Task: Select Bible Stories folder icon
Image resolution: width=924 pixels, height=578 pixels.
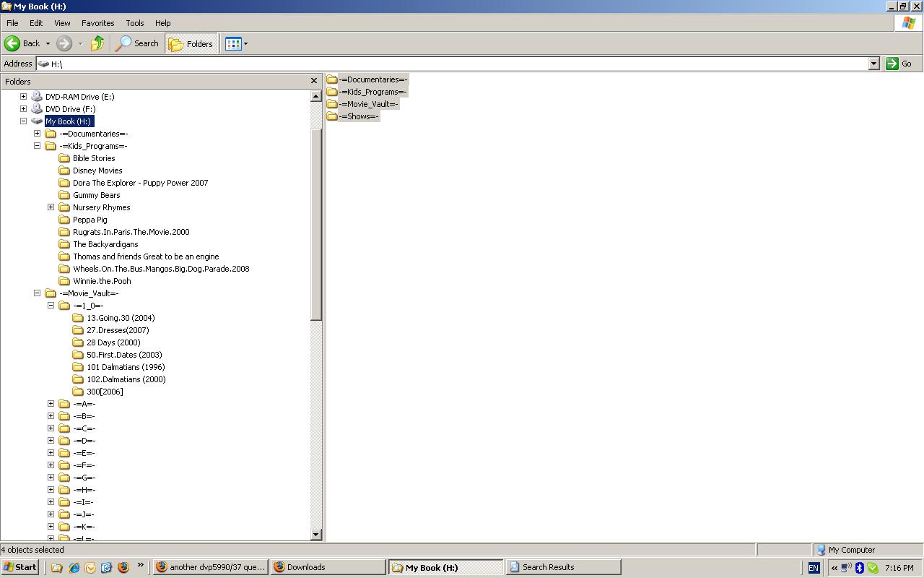Action: point(64,158)
